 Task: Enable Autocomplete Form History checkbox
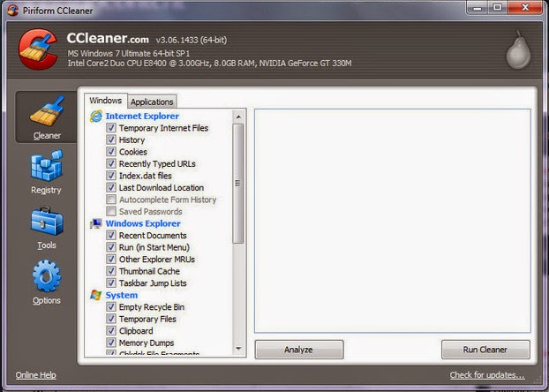(111, 200)
